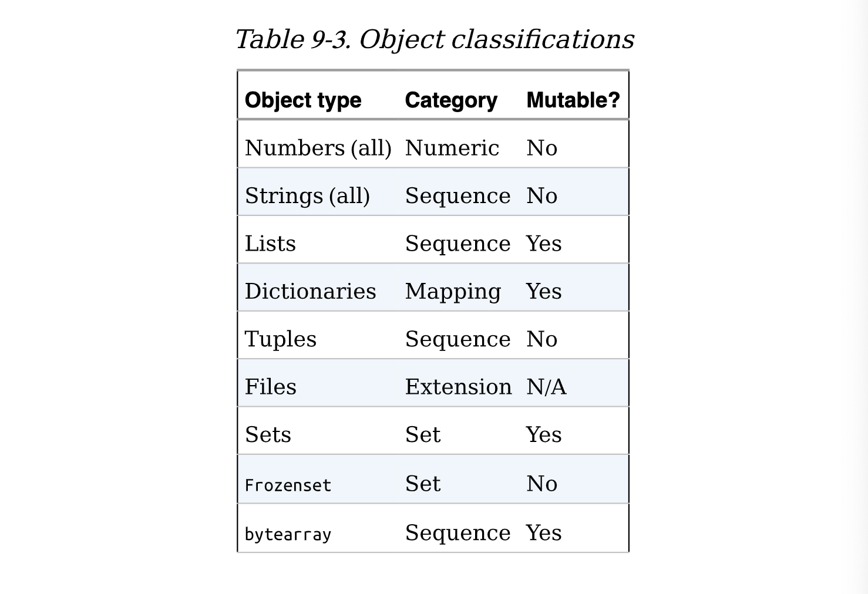Click the Numbers (all) cell
Viewport: 868px width, 594px height.
pyautogui.click(x=318, y=148)
